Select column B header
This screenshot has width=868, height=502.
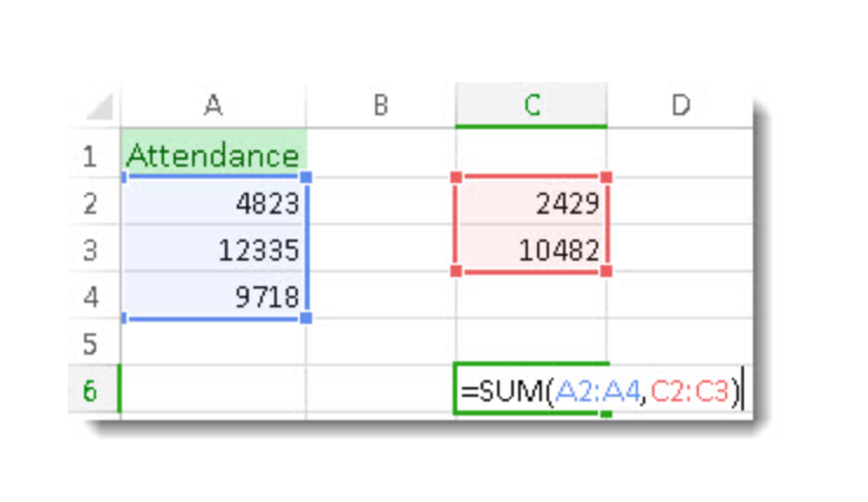tap(381, 105)
